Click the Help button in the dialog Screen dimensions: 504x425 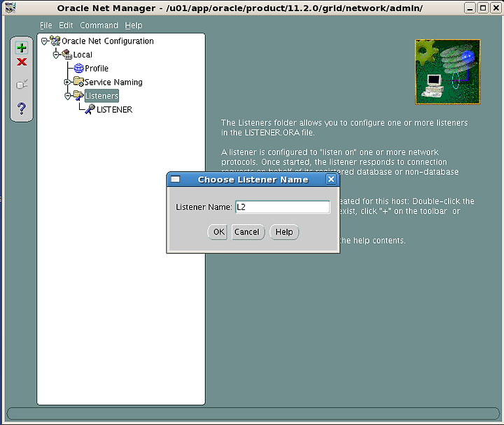284,232
